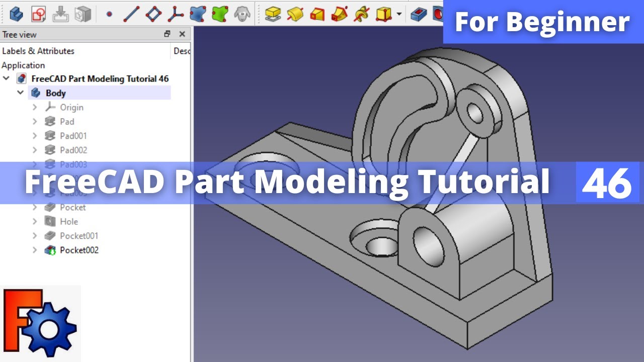The width and height of the screenshot is (644, 362).
Task: Click the Create Sketch toolbar icon
Action: click(39, 14)
